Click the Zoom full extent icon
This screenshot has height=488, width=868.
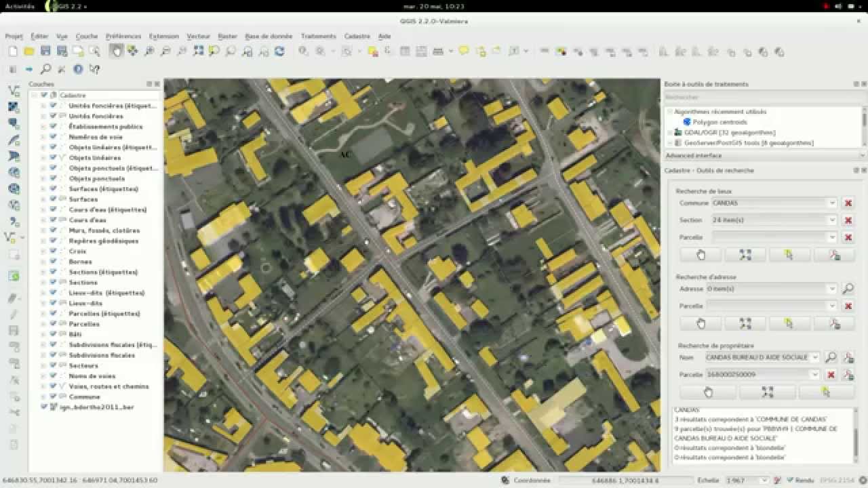(x=198, y=52)
